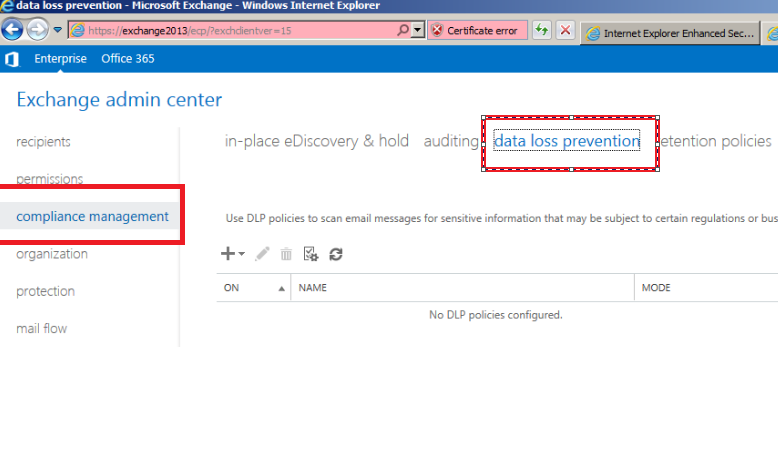The width and height of the screenshot is (778, 450).
Task: Click browser back arrow button
Action: [14, 30]
